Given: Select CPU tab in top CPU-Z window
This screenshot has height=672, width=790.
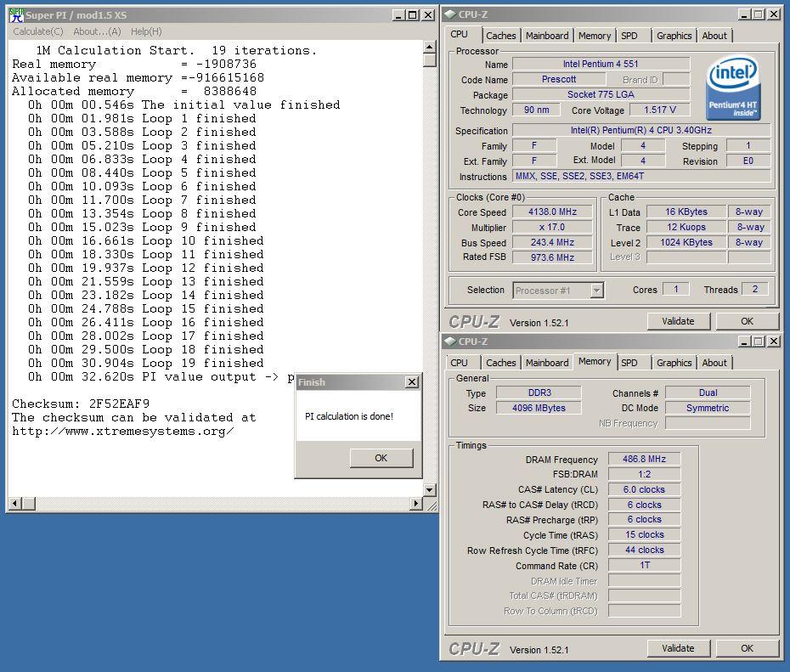Looking at the screenshot, I should tap(459, 34).
